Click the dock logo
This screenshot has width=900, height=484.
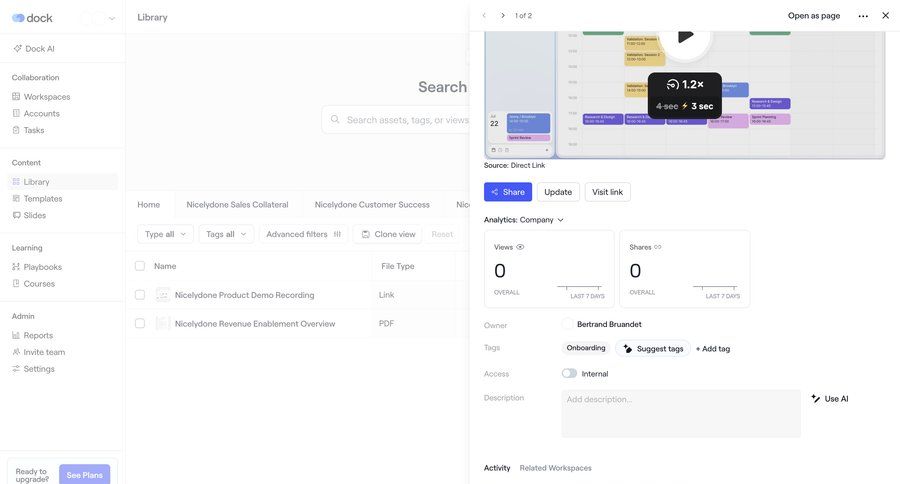[x=32, y=18]
